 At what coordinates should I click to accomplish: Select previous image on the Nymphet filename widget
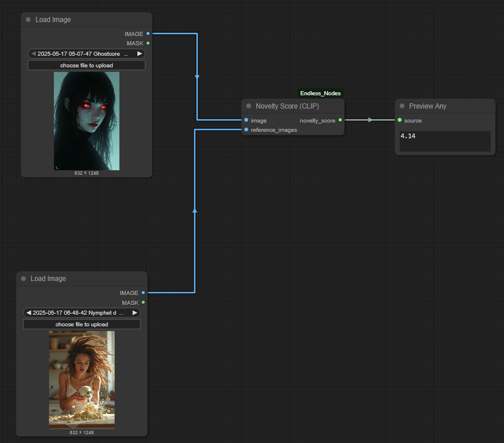(x=28, y=312)
